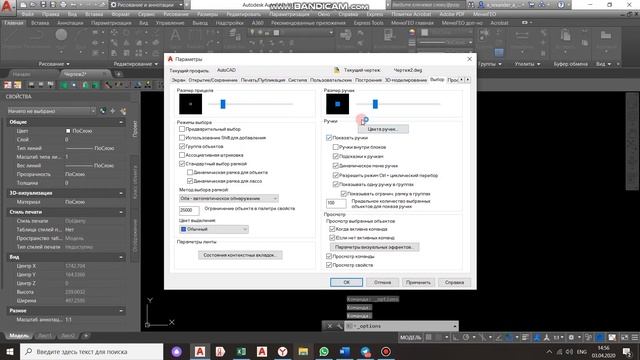Open WhatsApp from the taskbar
Screen dimensions: 640x360
(324, 351)
